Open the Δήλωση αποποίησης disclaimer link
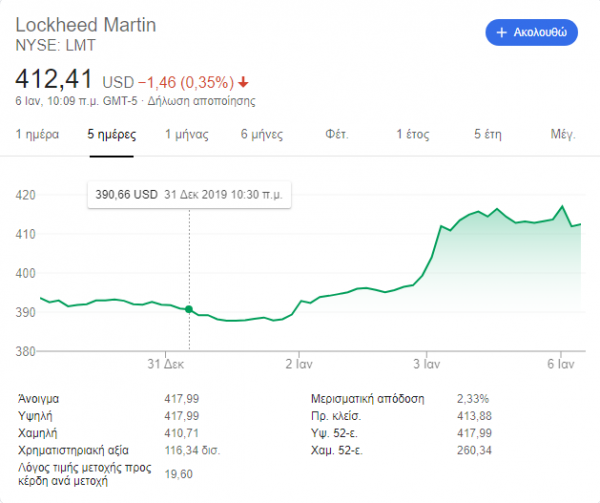The height and width of the screenshot is (503, 600). (x=201, y=101)
